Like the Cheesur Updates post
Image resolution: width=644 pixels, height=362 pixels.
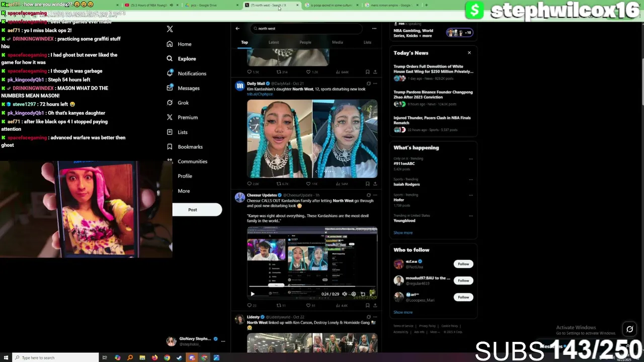[x=310, y=305]
